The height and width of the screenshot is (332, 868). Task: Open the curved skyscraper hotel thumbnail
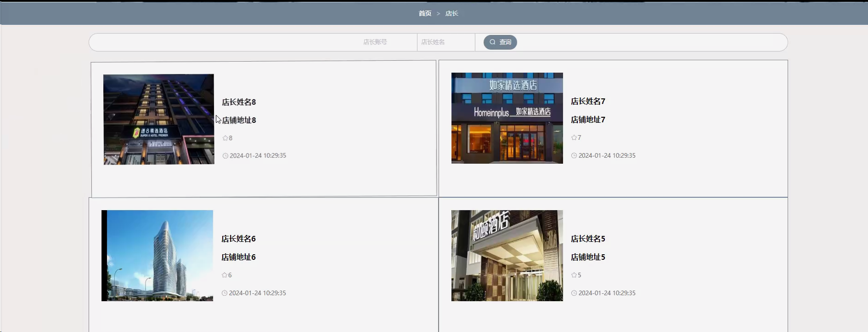click(157, 256)
